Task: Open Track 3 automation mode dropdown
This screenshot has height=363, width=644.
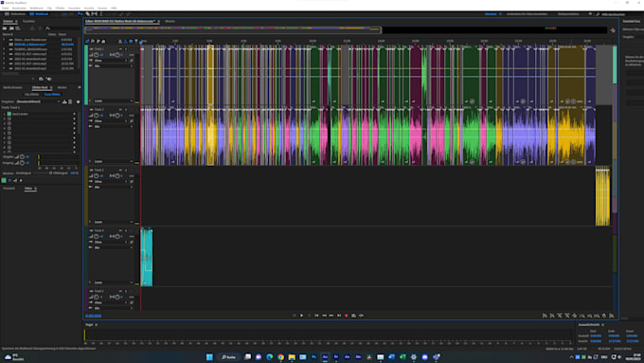Action: pyautogui.click(x=113, y=222)
